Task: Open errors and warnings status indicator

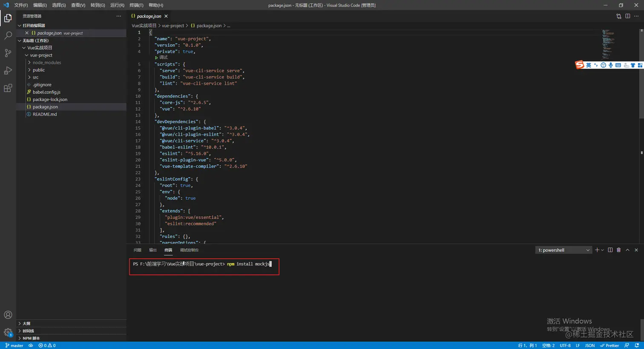Action: point(47,346)
